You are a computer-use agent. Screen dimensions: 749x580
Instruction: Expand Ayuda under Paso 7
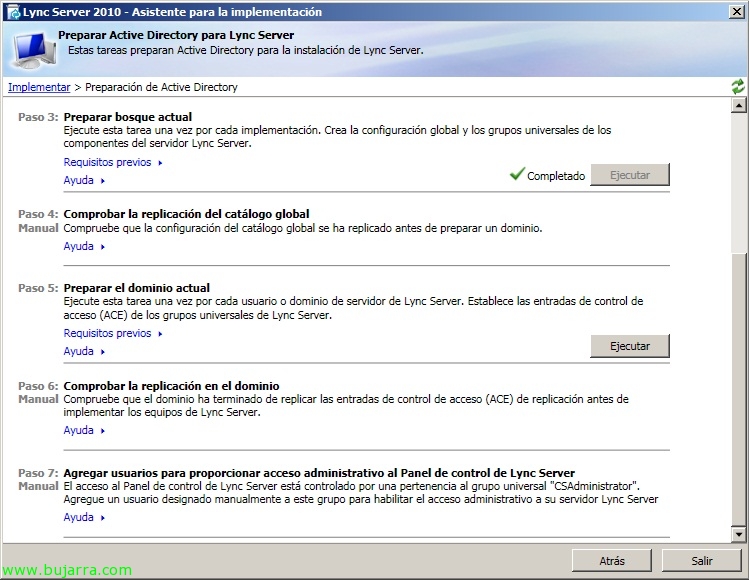(x=84, y=517)
